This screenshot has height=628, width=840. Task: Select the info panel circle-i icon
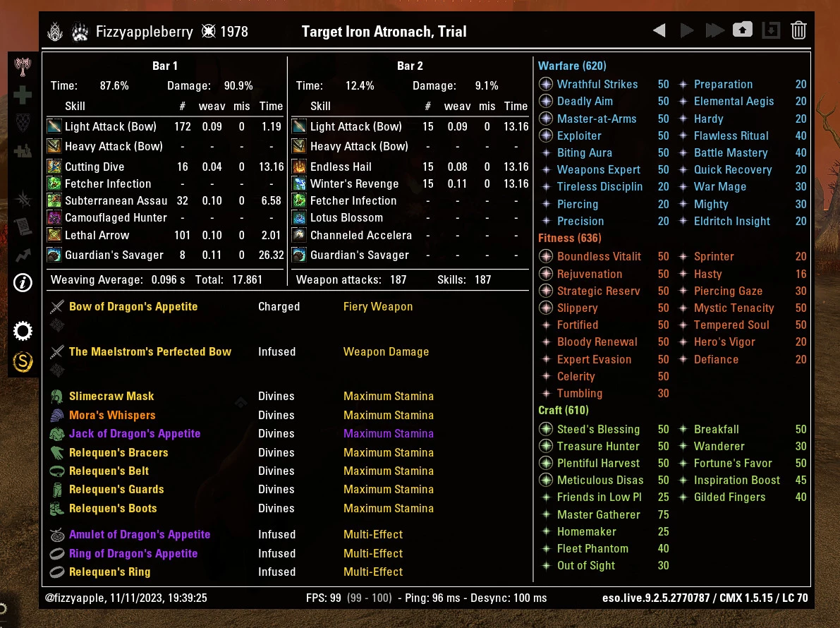tap(23, 282)
